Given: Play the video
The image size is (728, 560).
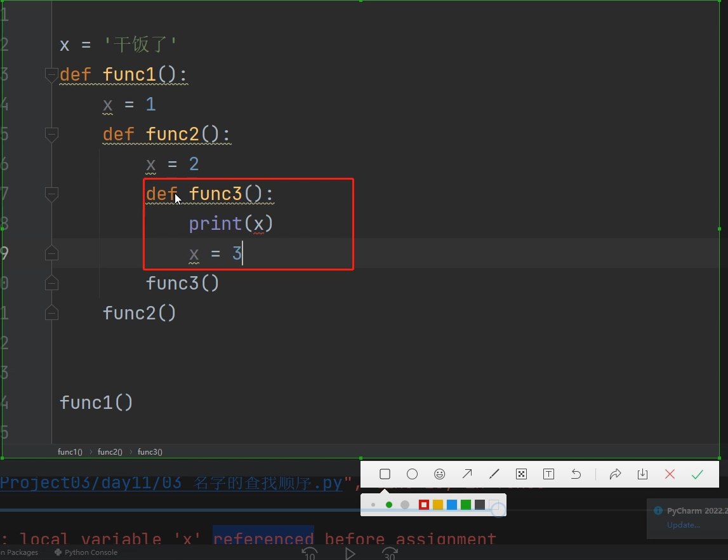Looking at the screenshot, I should coord(350,554).
